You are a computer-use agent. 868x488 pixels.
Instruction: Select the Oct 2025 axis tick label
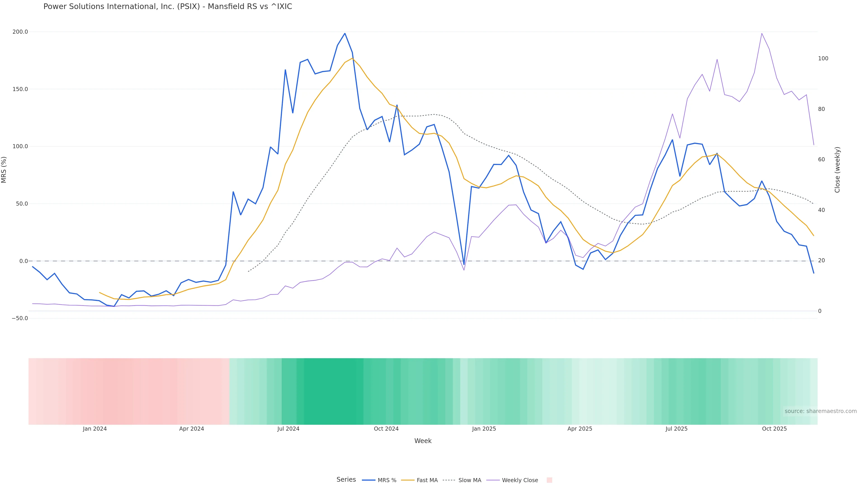pos(774,429)
